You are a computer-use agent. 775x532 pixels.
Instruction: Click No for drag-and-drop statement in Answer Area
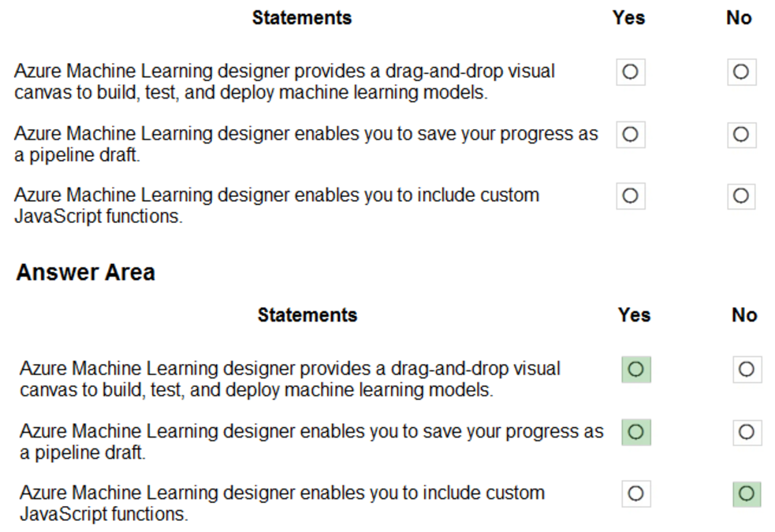click(x=746, y=370)
